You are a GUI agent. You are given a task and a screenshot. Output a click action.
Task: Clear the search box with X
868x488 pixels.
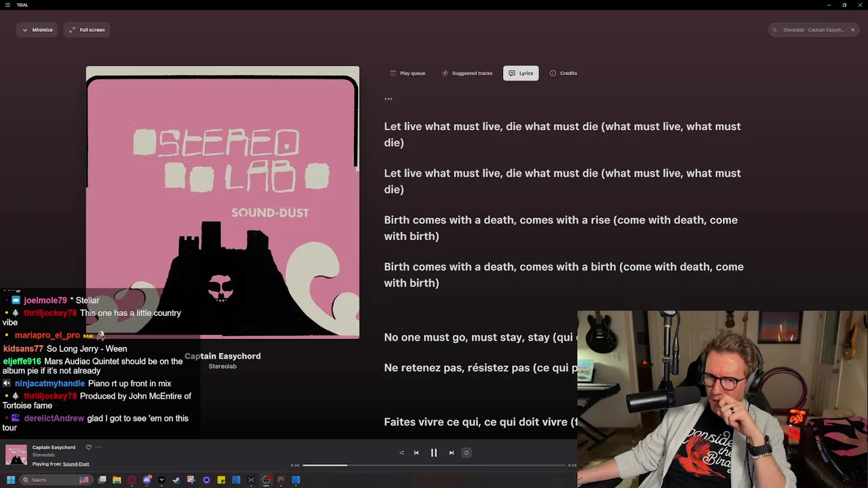tap(853, 30)
